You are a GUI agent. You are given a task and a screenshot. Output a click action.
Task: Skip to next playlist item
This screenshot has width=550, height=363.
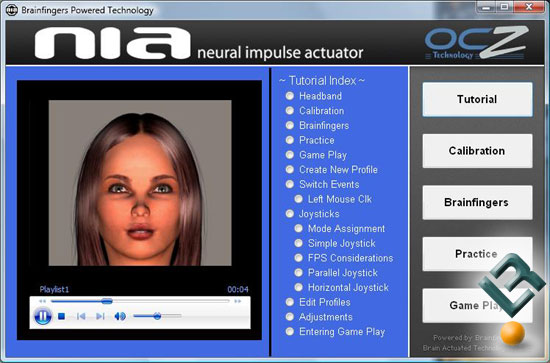100,316
